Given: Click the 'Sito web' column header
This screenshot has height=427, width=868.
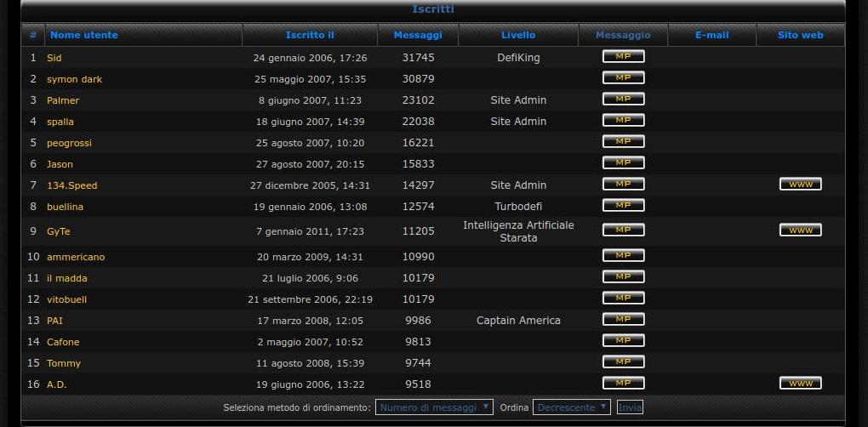Looking at the screenshot, I should (800, 35).
